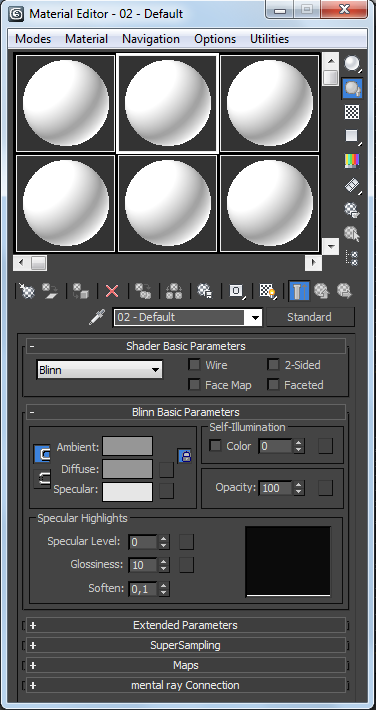Click the Get Material icon

(27, 291)
